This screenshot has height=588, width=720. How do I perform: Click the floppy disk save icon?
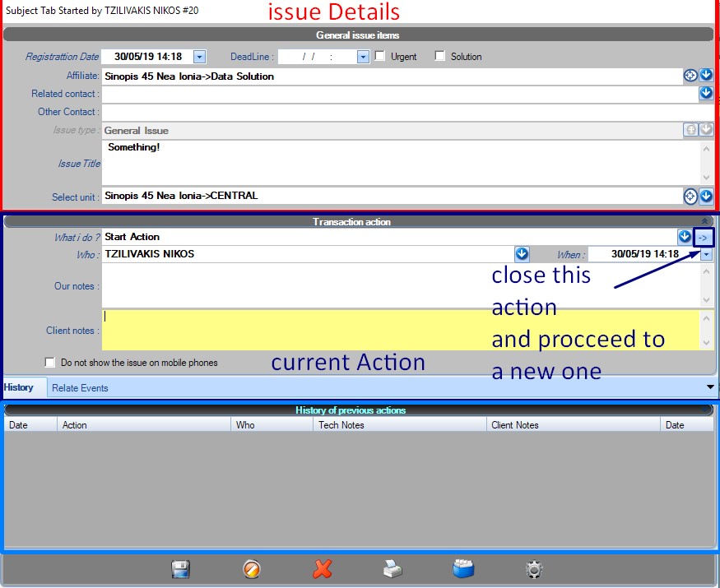[180, 569]
